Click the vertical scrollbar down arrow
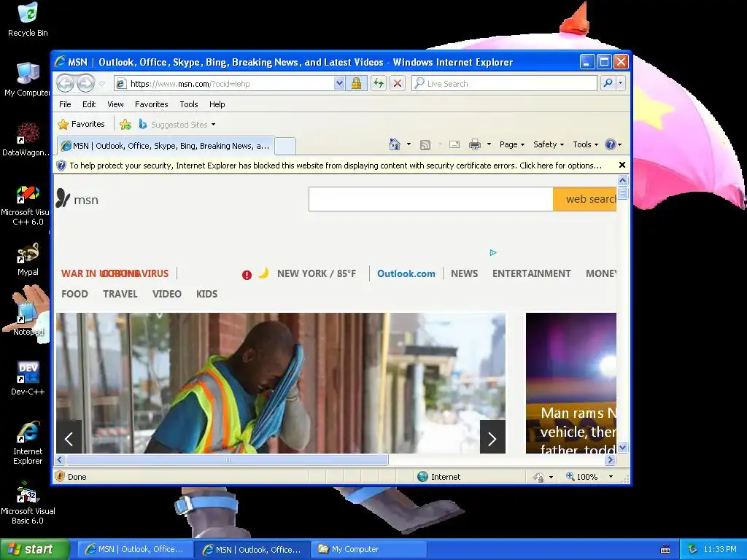Image resolution: width=747 pixels, height=560 pixels. (x=623, y=448)
